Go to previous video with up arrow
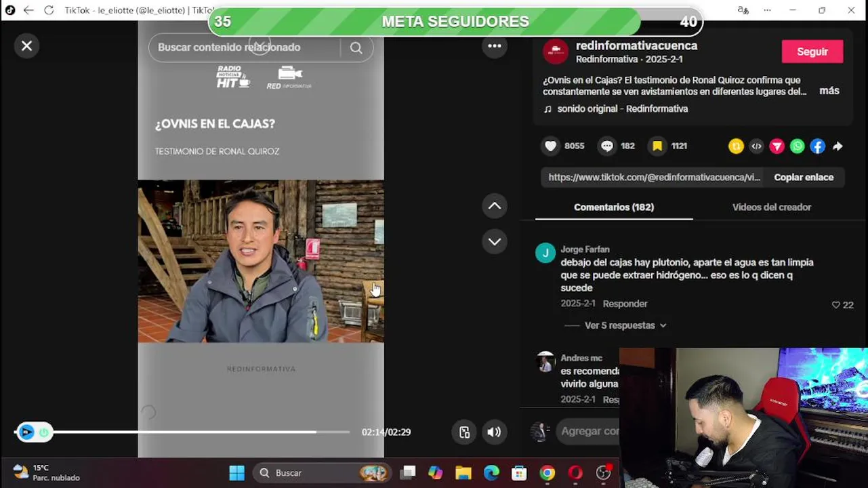Image resolution: width=868 pixels, height=488 pixels. (x=495, y=206)
